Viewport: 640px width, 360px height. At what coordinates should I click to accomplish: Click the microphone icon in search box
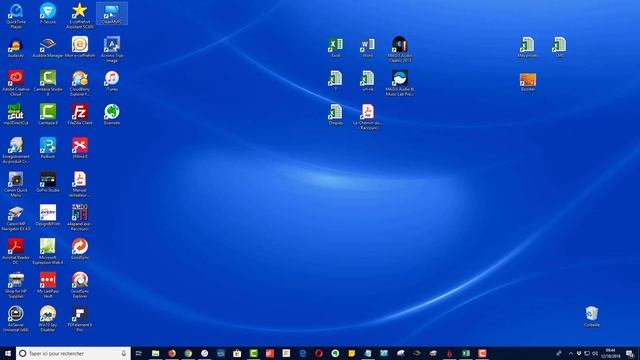[123, 353]
